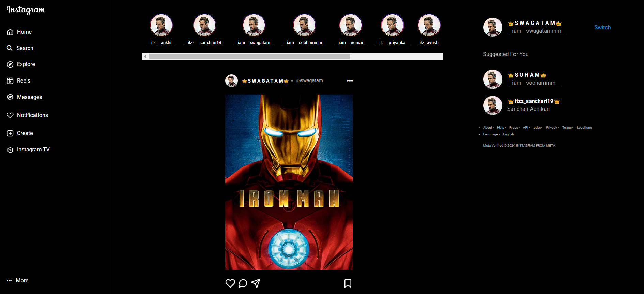Open the three-dot post options menu

click(x=350, y=81)
